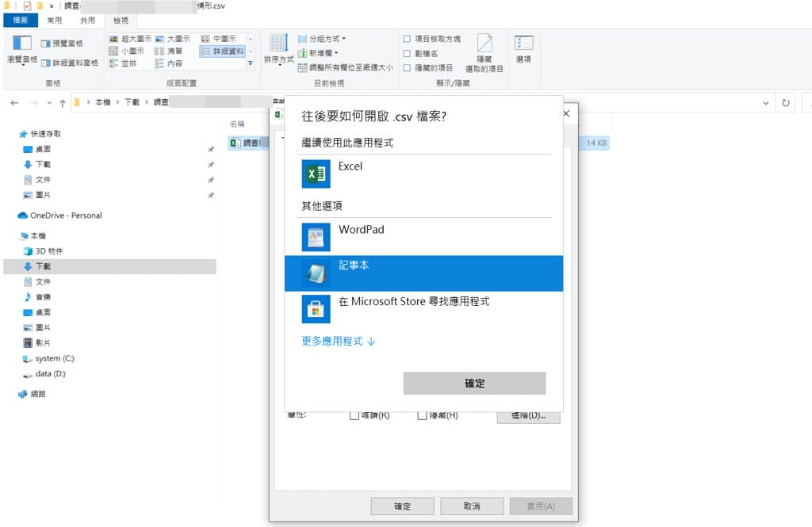Click 下載 in the address breadcrumb
Screen dimensions: 812x527
132,102
